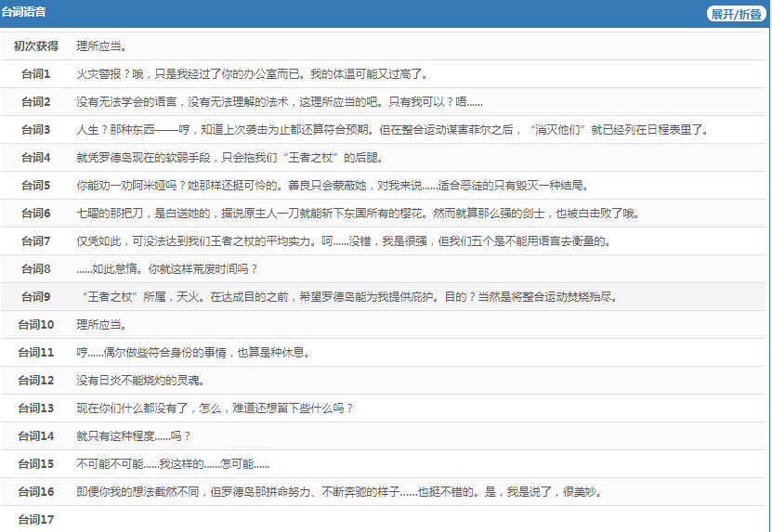Select the 台词8 line about 如此怠惰
This screenshot has height=532, width=772.
(x=167, y=269)
